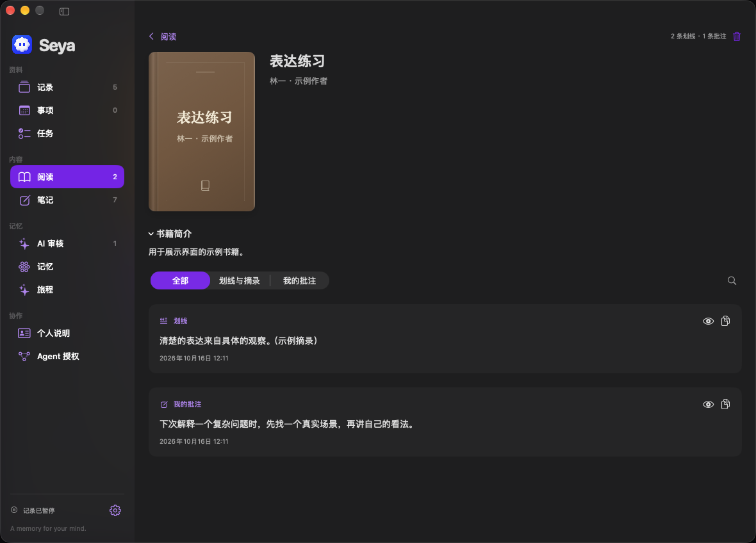756x543 pixels.
Task: Copy the 我的批注 note
Action: [x=726, y=404]
